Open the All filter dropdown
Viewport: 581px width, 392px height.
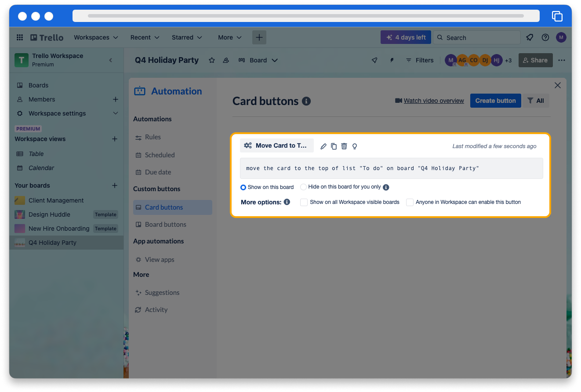tap(536, 101)
